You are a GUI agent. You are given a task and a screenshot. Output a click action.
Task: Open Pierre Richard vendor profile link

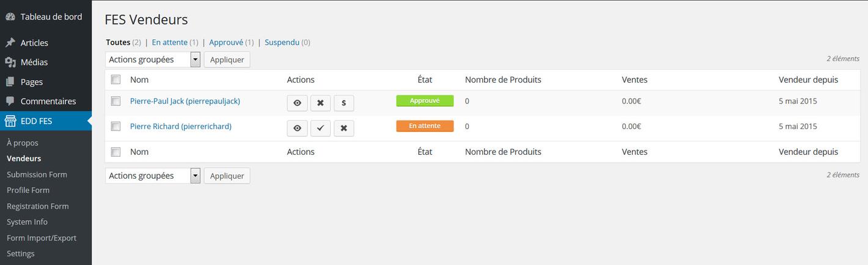(180, 126)
